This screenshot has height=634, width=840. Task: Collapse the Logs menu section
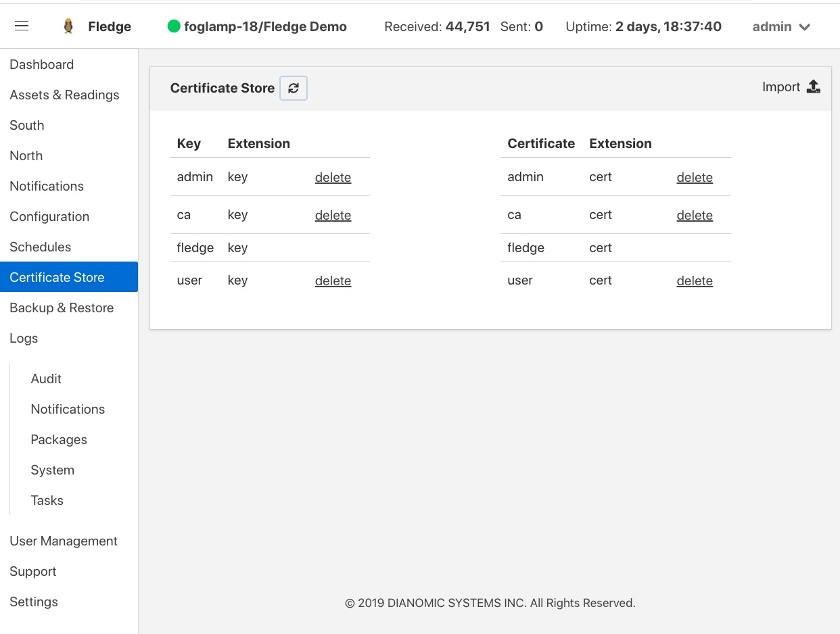point(24,338)
